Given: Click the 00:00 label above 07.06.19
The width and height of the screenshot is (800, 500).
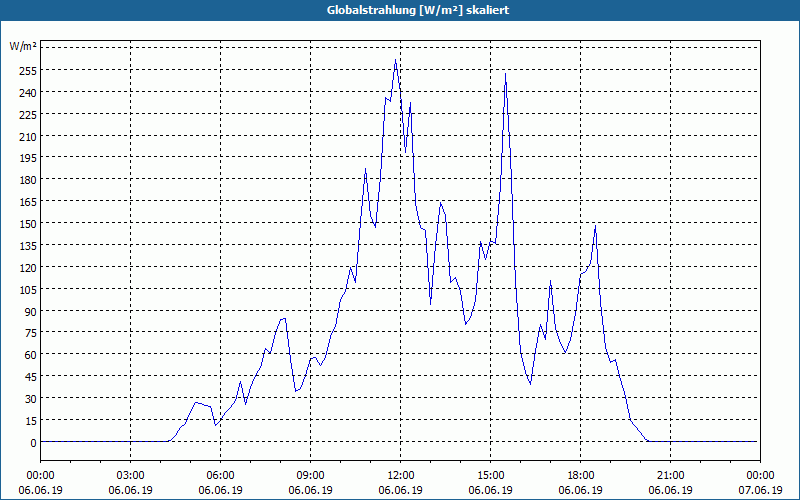Looking at the screenshot, I should (760, 476).
